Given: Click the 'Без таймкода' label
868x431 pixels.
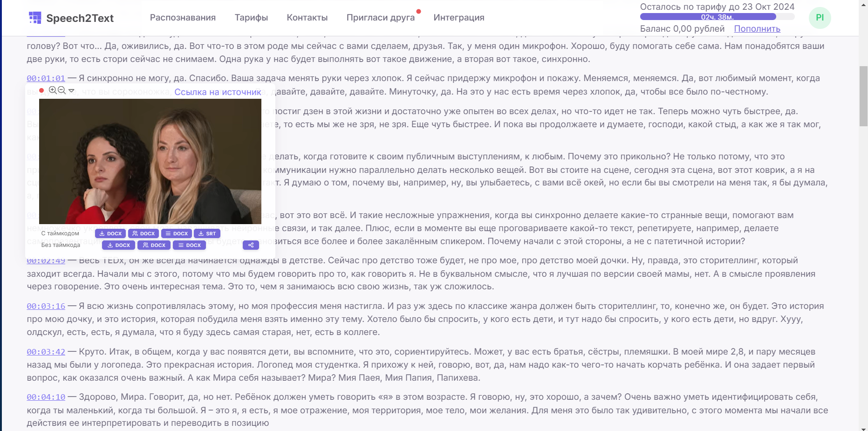Looking at the screenshot, I should [x=61, y=245].
